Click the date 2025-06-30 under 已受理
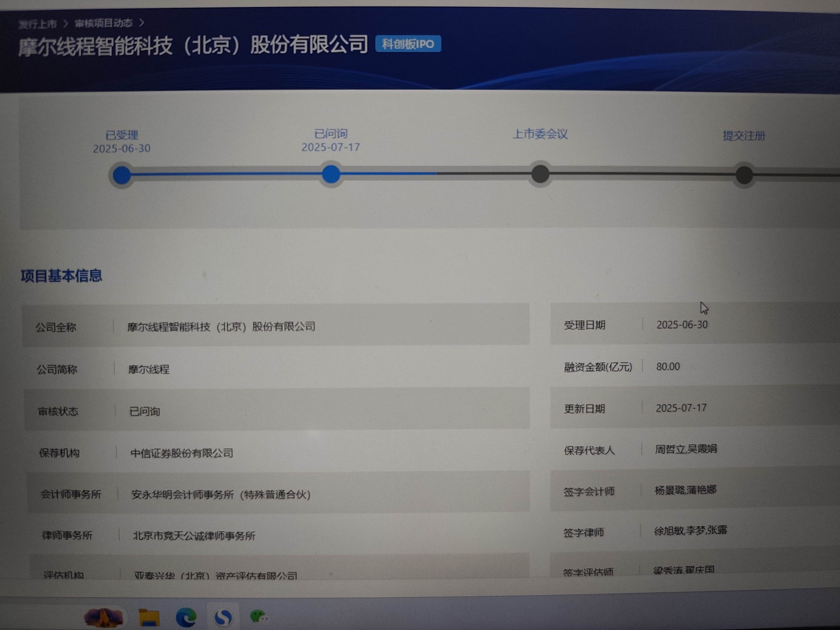Image resolution: width=840 pixels, height=630 pixels. (122, 148)
